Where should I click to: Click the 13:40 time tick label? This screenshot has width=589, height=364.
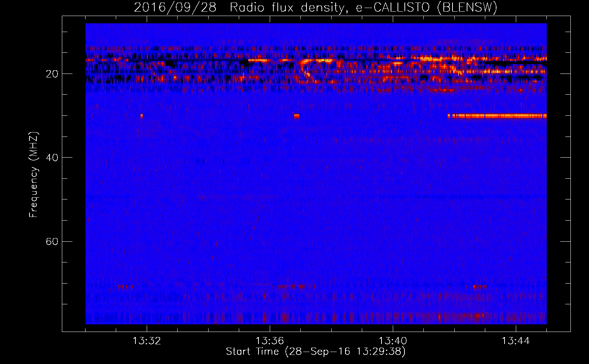tap(393, 341)
